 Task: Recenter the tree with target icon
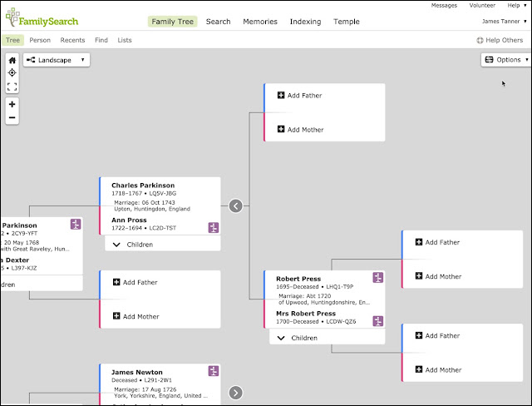pos(12,72)
